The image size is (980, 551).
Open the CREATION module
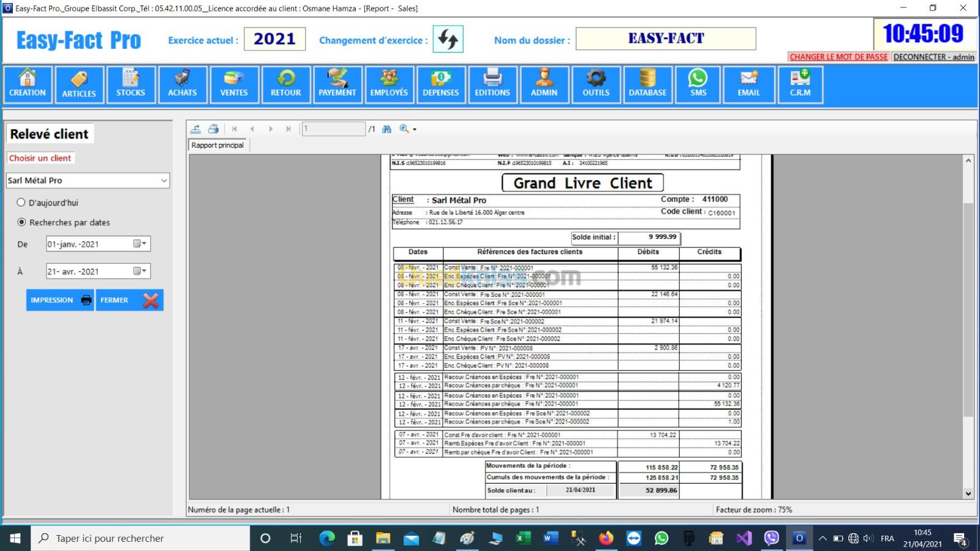point(27,84)
